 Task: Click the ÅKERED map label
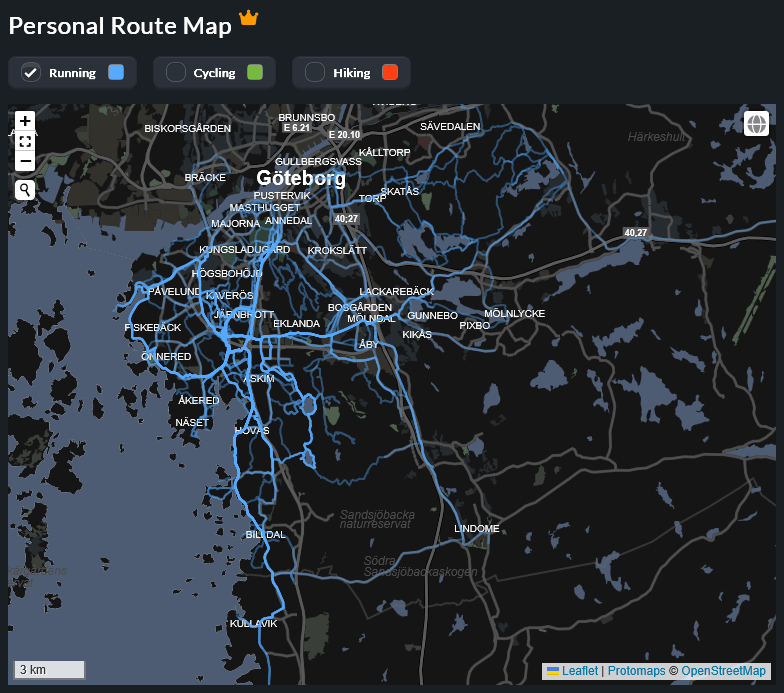click(198, 400)
